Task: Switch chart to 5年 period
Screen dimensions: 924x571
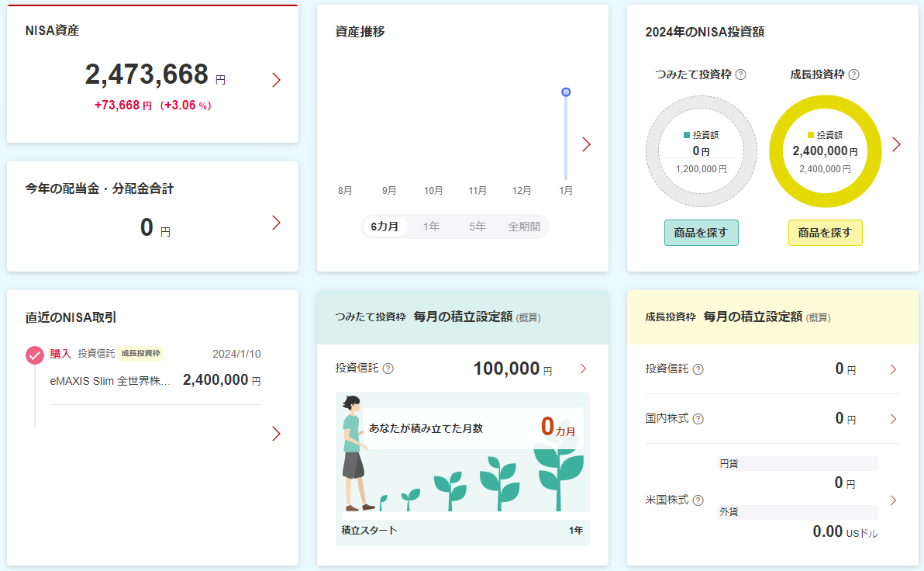Action: 478,227
